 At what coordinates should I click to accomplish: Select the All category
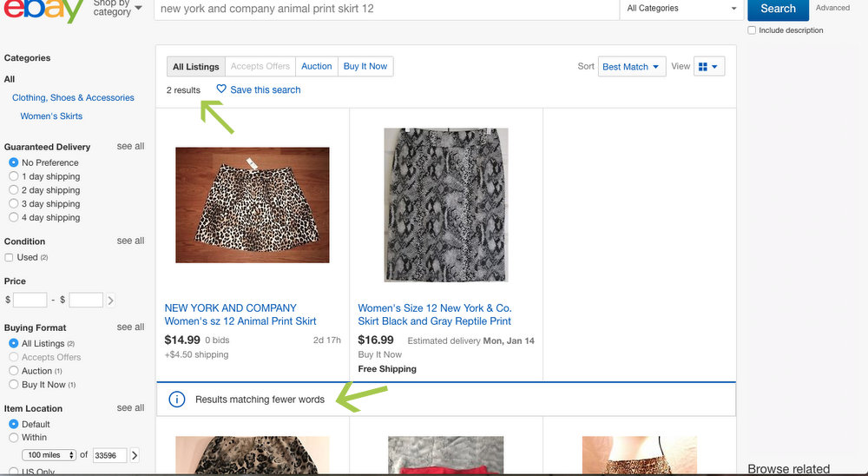10,79
